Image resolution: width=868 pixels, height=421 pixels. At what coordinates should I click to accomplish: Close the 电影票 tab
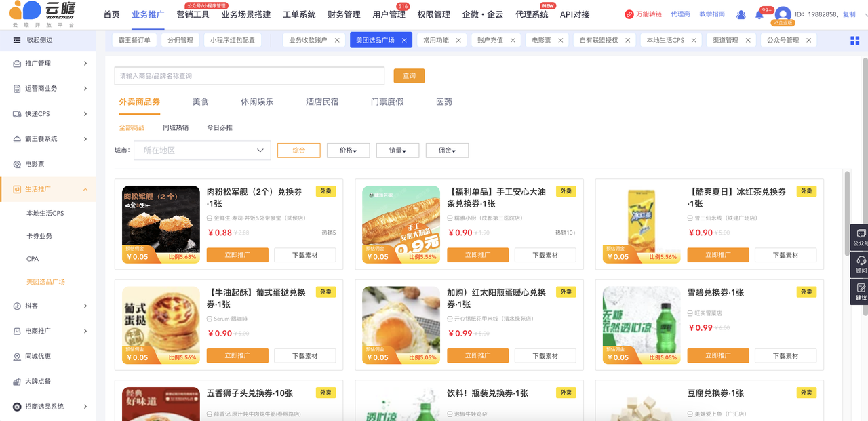[x=561, y=41]
